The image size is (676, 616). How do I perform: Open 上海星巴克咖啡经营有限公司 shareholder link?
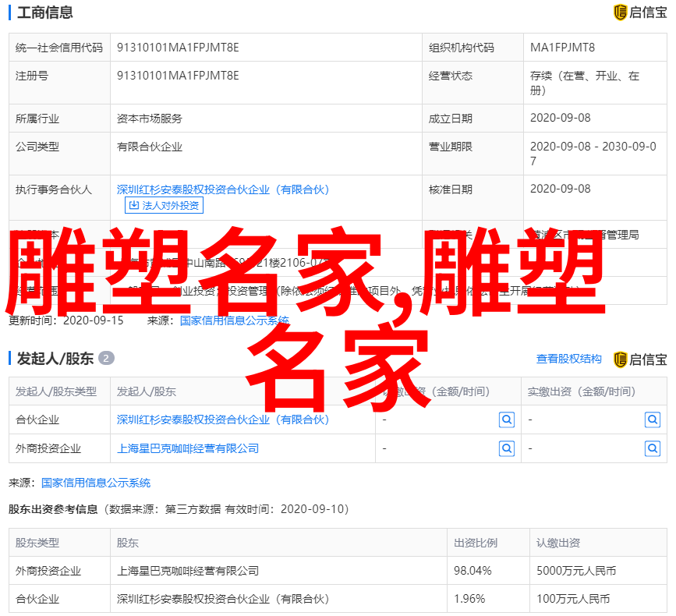(x=188, y=448)
